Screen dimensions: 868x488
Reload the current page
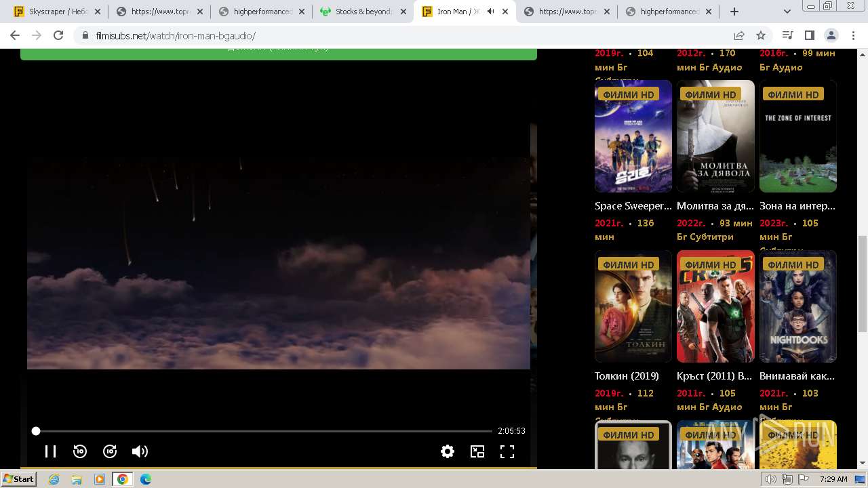(x=58, y=35)
